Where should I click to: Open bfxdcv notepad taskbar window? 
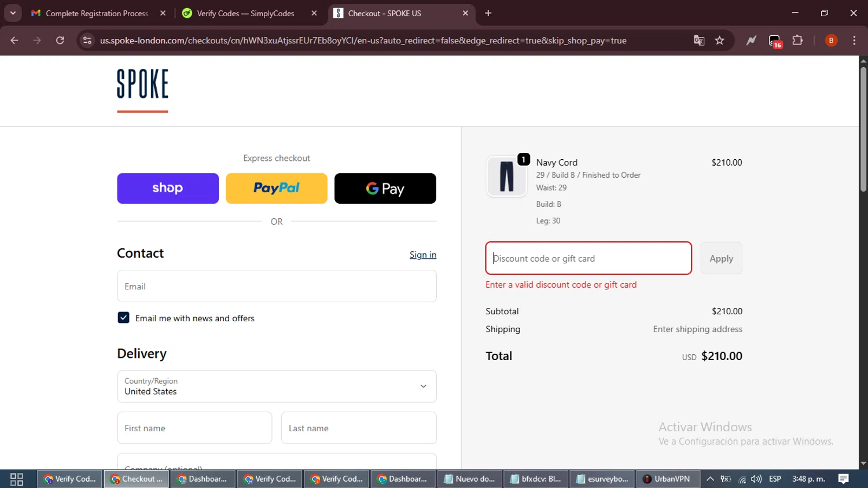[536, 479]
